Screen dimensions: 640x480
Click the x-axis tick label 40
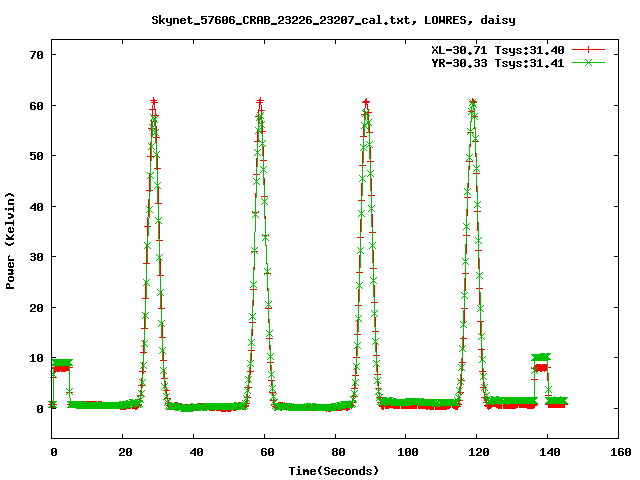[x=196, y=452]
